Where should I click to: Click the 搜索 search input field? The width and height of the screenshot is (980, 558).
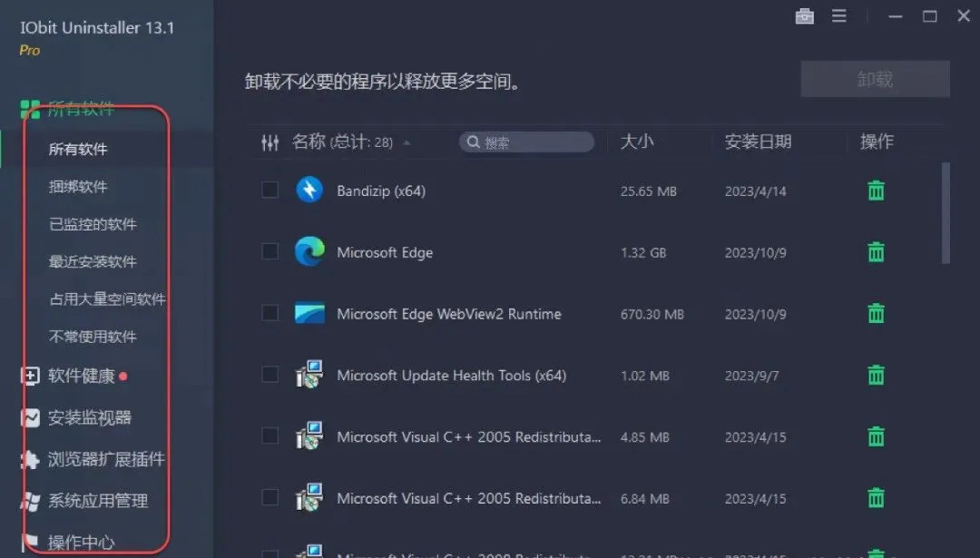point(526,142)
